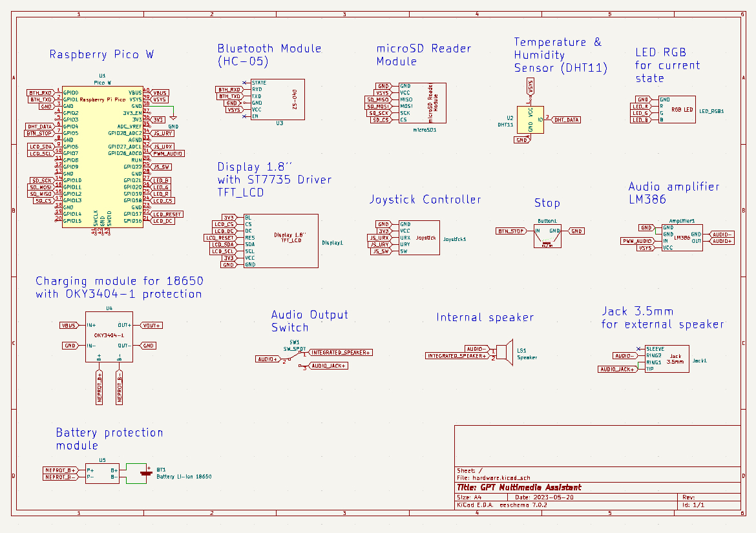The image size is (756, 533).
Task: Click the SD_MISO label on the microSD module
Action: 378,99
